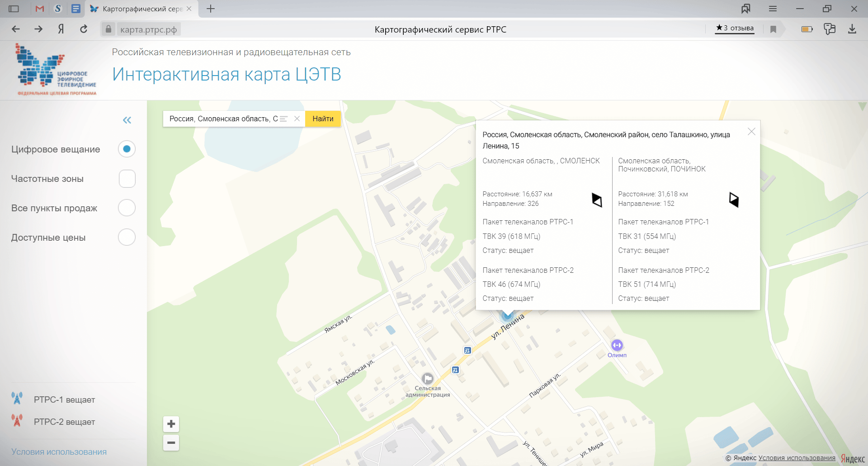Viewport: 868px width, 466px height.
Task: Open the 3 отзыва site reviews
Action: [735, 28]
